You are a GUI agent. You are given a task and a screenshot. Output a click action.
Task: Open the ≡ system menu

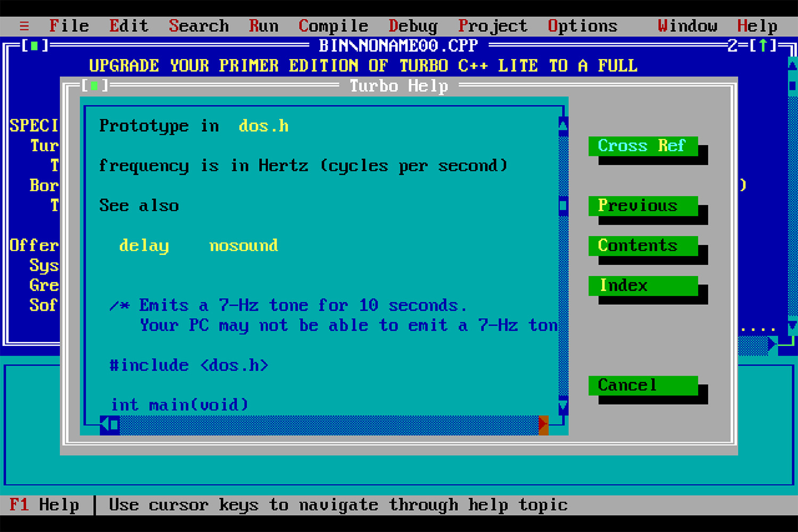point(24,26)
